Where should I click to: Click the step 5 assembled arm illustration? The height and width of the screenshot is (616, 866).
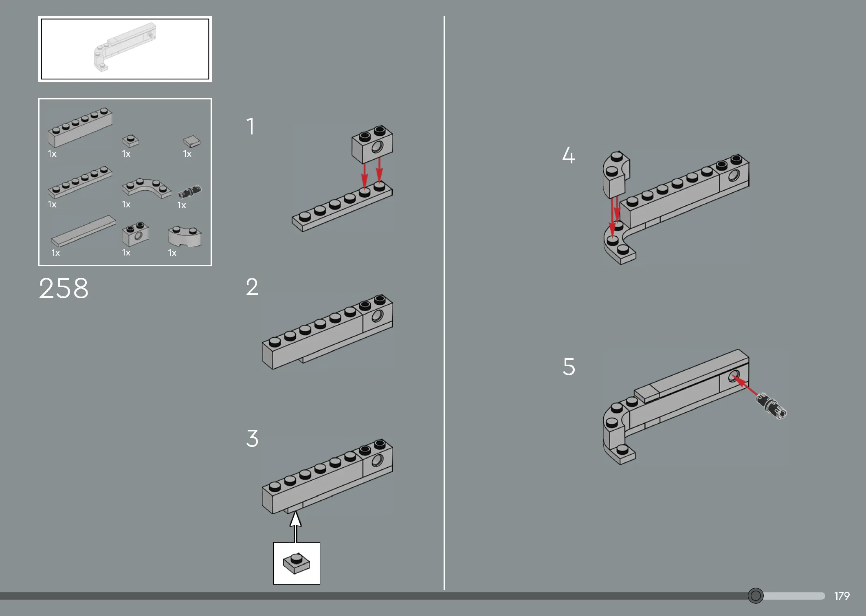(x=676, y=407)
